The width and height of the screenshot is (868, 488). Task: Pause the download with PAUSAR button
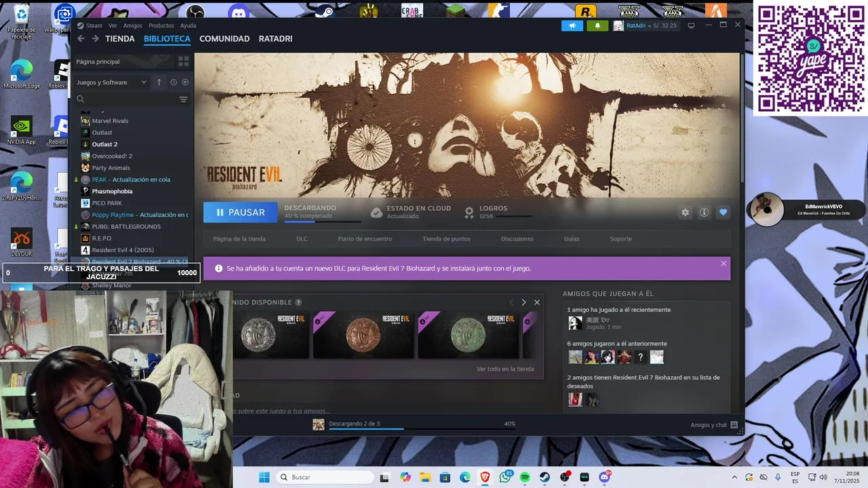(240, 212)
